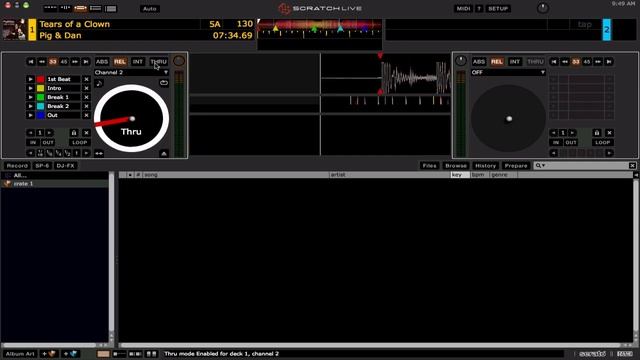
Task: Delete the Break 2 cue point
Action: click(x=86, y=106)
